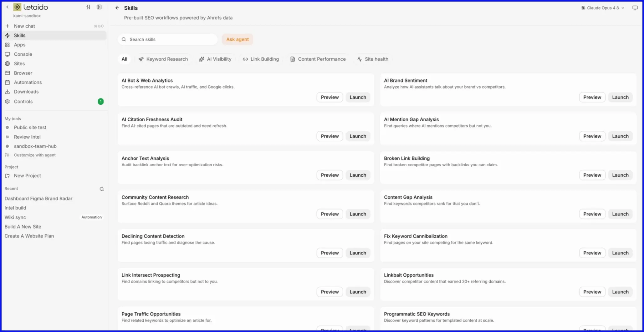Open the settings sliders icon near logo
644x332 pixels.
coord(88,7)
